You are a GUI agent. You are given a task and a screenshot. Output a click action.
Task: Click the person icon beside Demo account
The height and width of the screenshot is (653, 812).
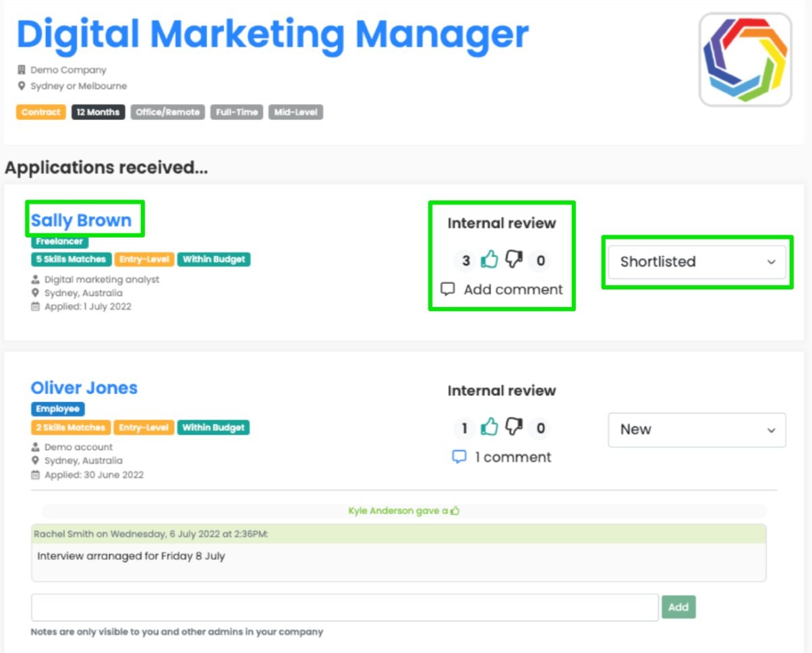[x=36, y=447]
